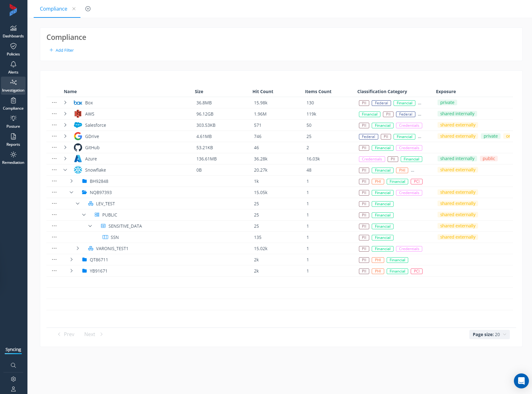
Task: Collapse the Snowflake row
Action: pos(65,170)
